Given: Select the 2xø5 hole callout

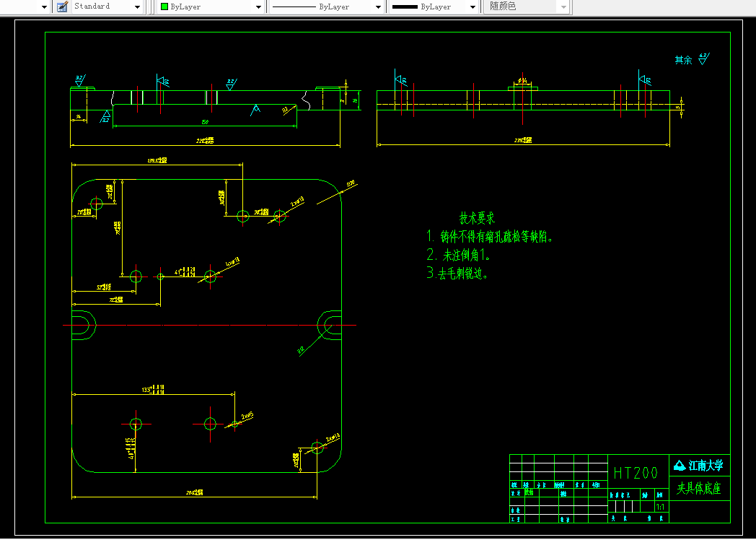Looking at the screenshot, I should point(247,416).
